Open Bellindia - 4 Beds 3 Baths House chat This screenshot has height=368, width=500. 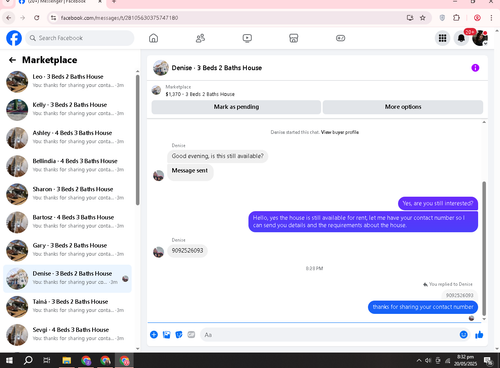(68, 166)
